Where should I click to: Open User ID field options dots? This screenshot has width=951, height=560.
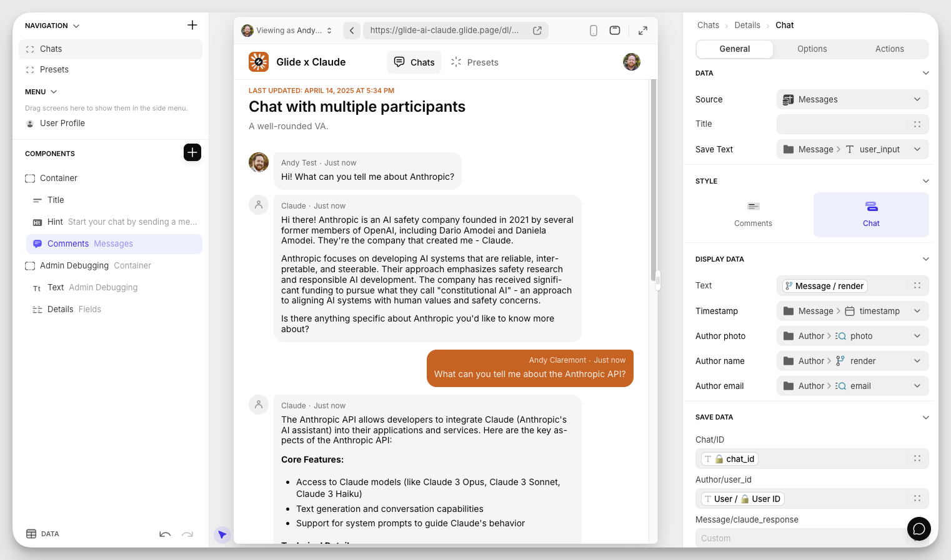(x=917, y=498)
